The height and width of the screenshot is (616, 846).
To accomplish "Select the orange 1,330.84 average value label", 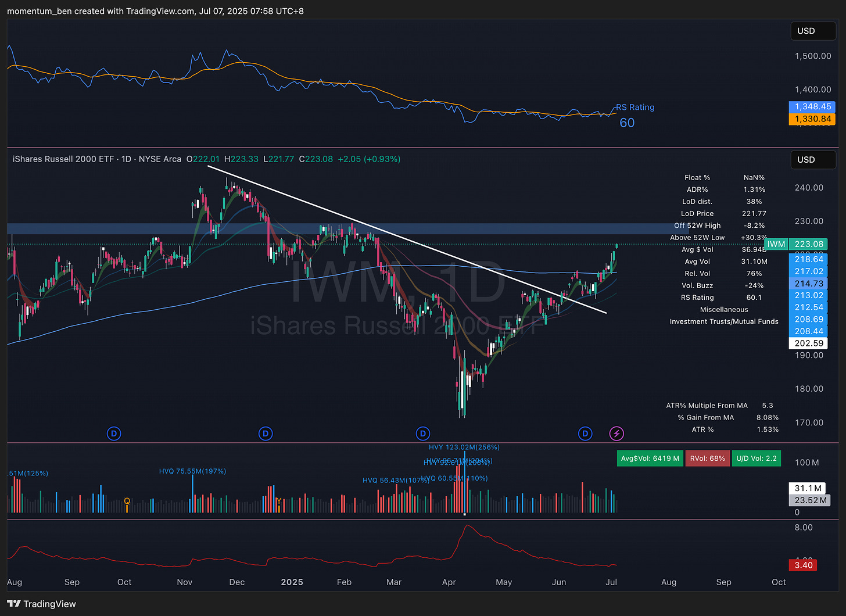I will click(x=812, y=119).
